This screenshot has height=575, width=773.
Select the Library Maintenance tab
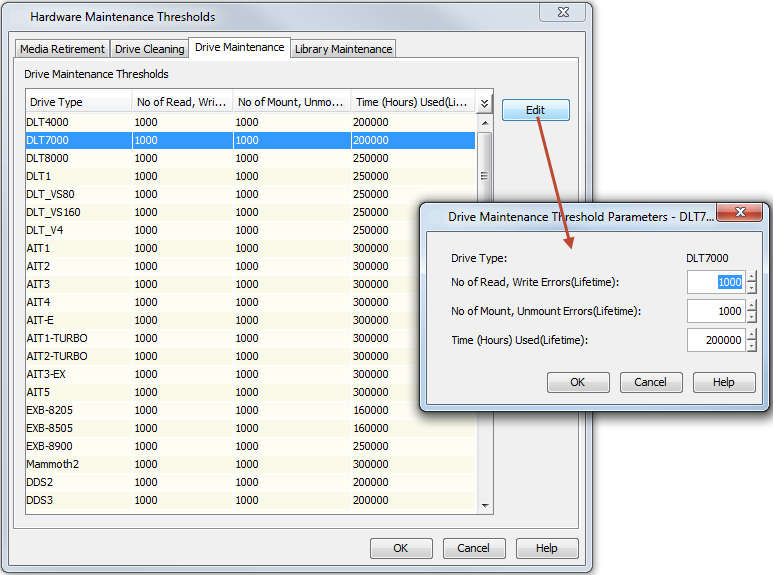(x=343, y=49)
